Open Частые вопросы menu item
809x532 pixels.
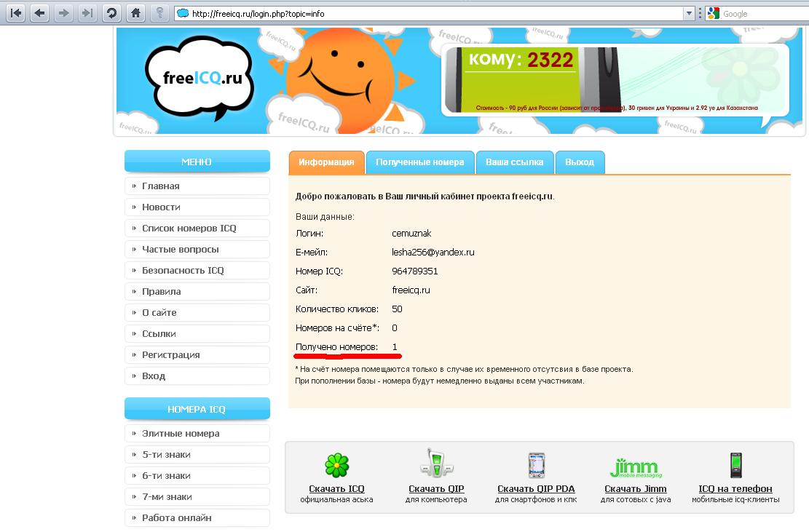197,250
